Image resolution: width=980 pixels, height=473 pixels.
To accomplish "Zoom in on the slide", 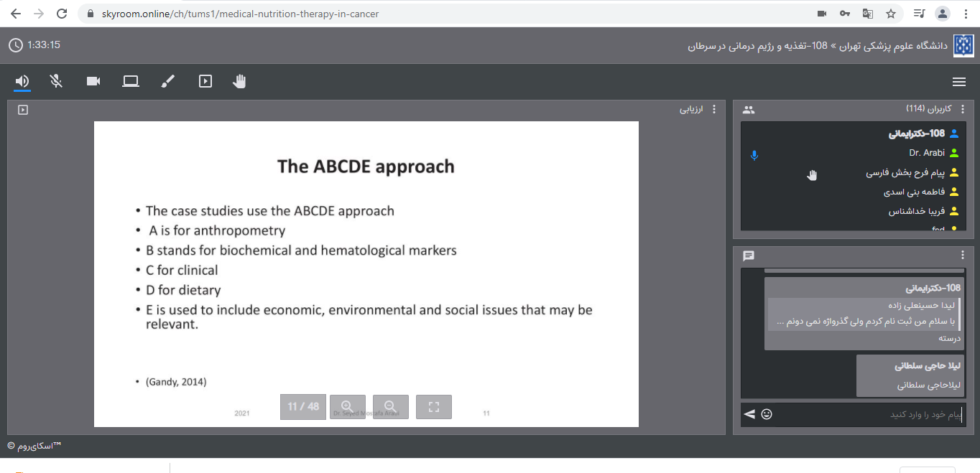I will 348,407.
